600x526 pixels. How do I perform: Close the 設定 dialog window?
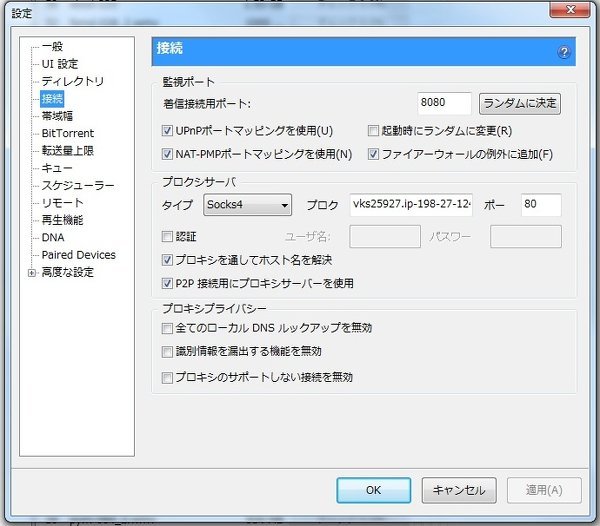573,11
